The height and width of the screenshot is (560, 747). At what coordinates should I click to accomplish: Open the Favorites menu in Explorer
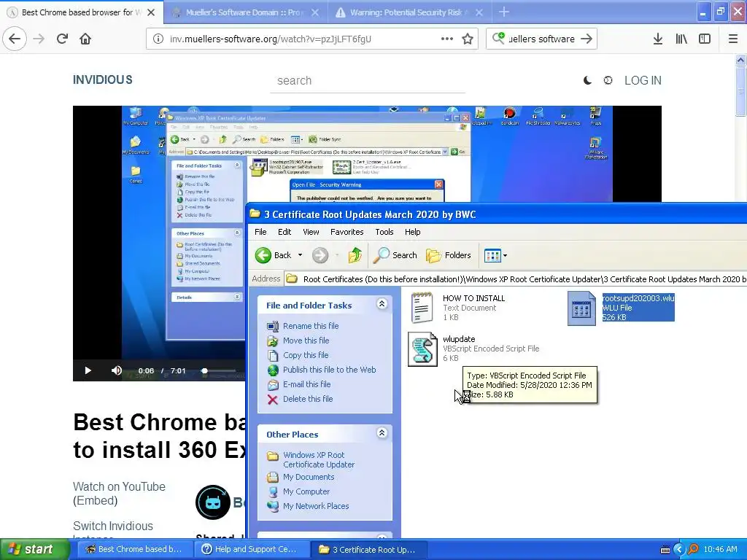347,232
